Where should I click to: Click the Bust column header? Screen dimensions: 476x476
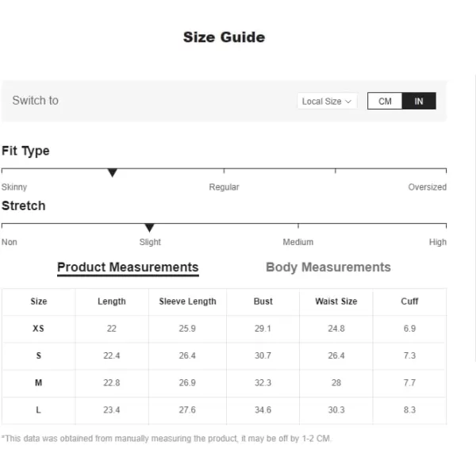(263, 301)
